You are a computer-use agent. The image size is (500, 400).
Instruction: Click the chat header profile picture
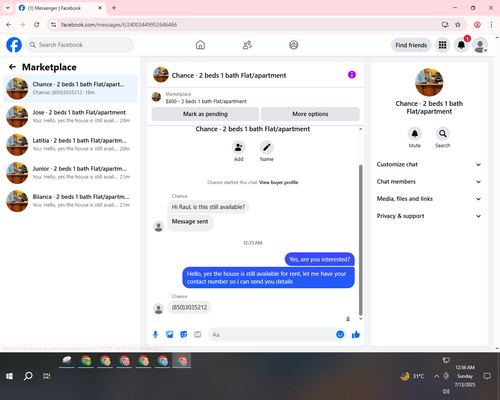click(x=161, y=75)
